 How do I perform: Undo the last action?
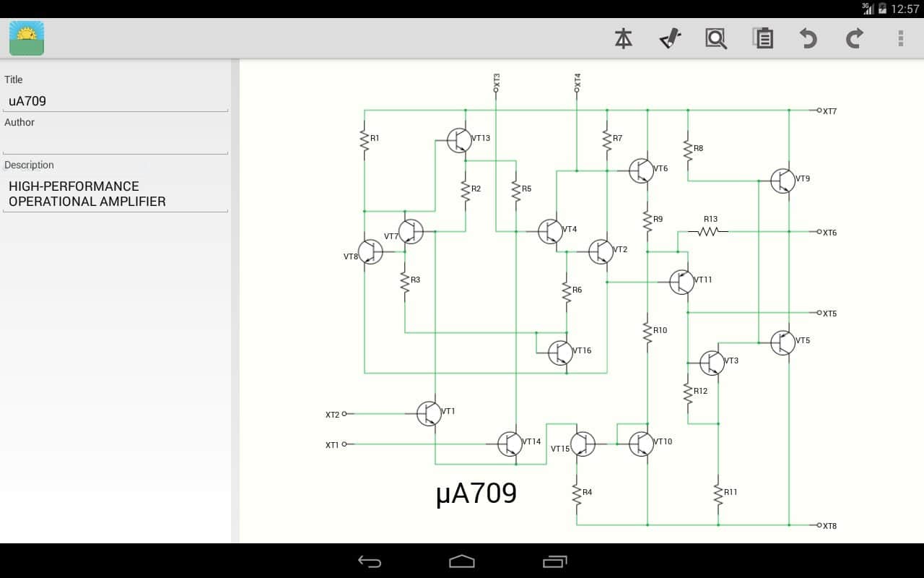pyautogui.click(x=808, y=38)
